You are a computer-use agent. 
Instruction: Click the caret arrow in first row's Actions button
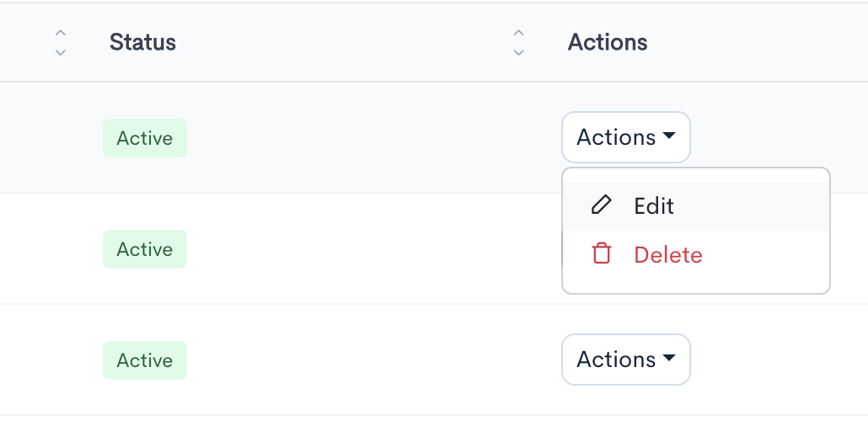[669, 136]
